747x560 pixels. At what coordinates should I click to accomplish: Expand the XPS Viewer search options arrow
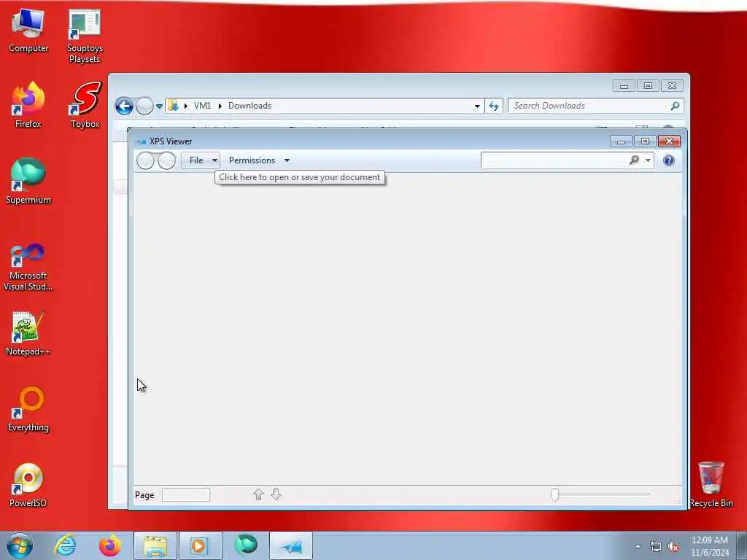pyautogui.click(x=648, y=160)
